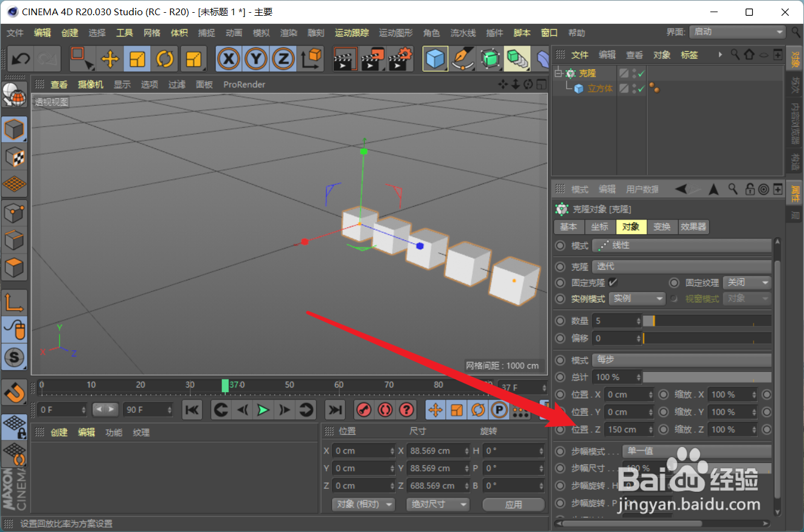Toggle the X axis lock
The height and width of the screenshot is (532, 804).
[228, 59]
